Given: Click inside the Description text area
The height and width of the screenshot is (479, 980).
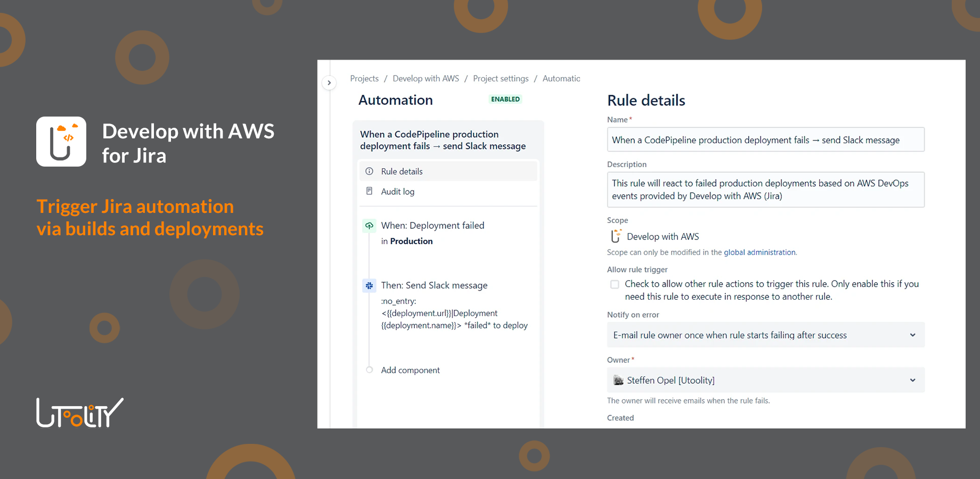Looking at the screenshot, I should coord(765,189).
